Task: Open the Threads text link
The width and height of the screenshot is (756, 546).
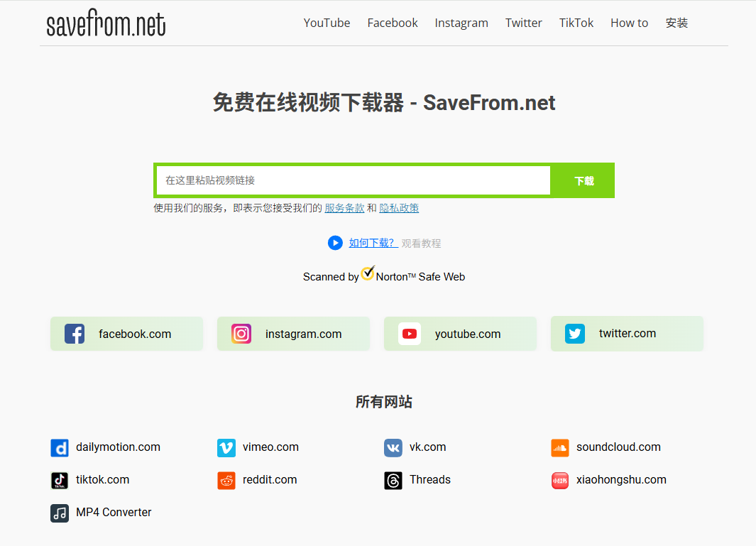Action: pyautogui.click(x=430, y=480)
